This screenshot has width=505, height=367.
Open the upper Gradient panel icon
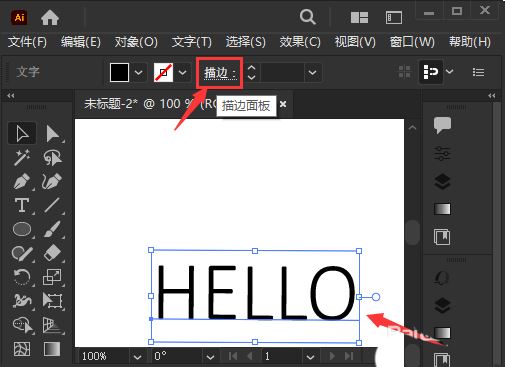pyautogui.click(x=442, y=209)
